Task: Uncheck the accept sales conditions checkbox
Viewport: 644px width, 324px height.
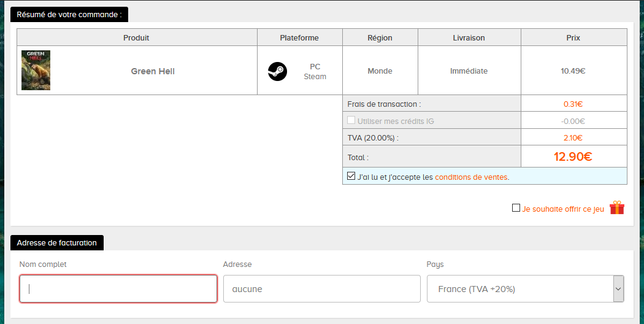Action: (351, 176)
